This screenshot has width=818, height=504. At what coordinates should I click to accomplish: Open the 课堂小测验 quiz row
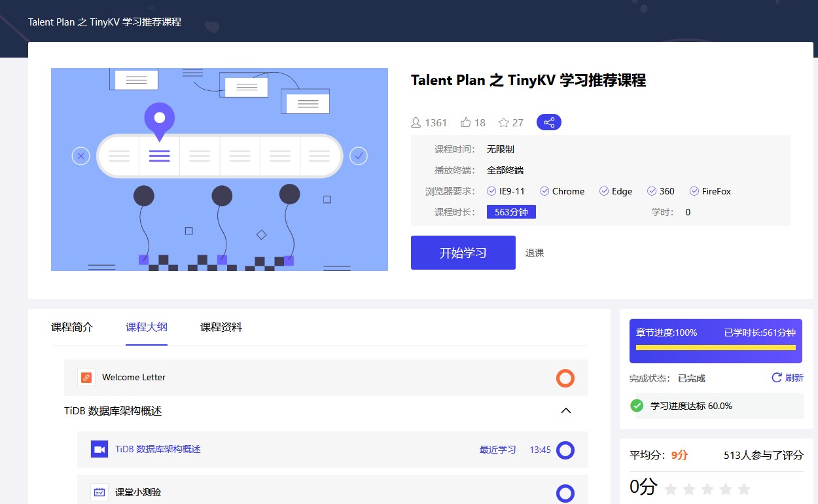click(x=332, y=490)
